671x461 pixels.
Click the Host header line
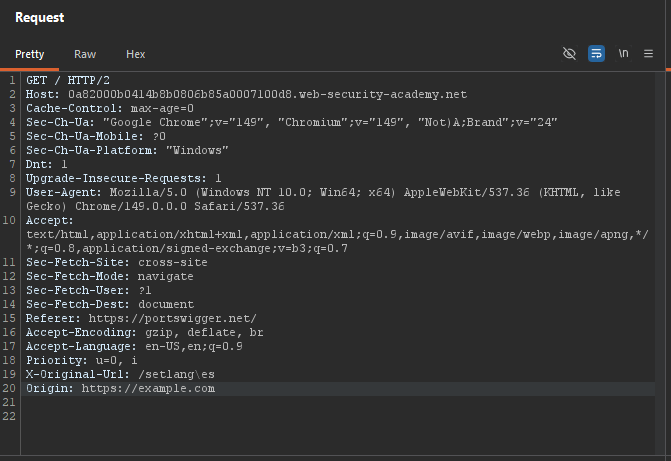point(246,94)
